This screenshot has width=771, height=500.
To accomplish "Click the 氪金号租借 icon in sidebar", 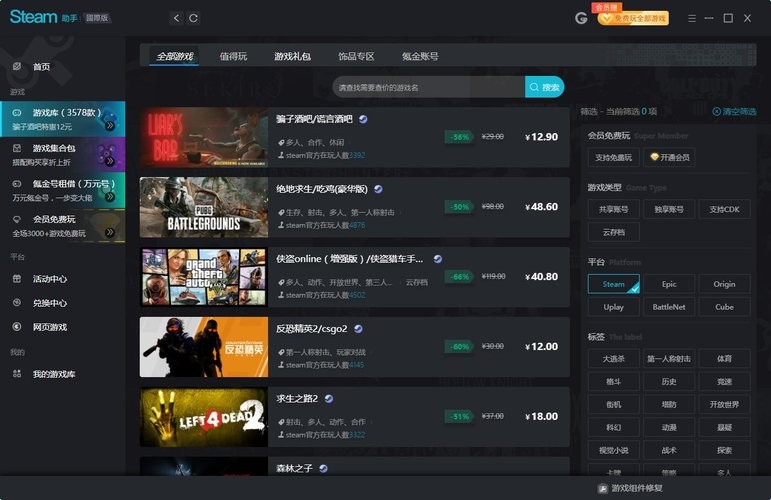I will click(x=17, y=183).
